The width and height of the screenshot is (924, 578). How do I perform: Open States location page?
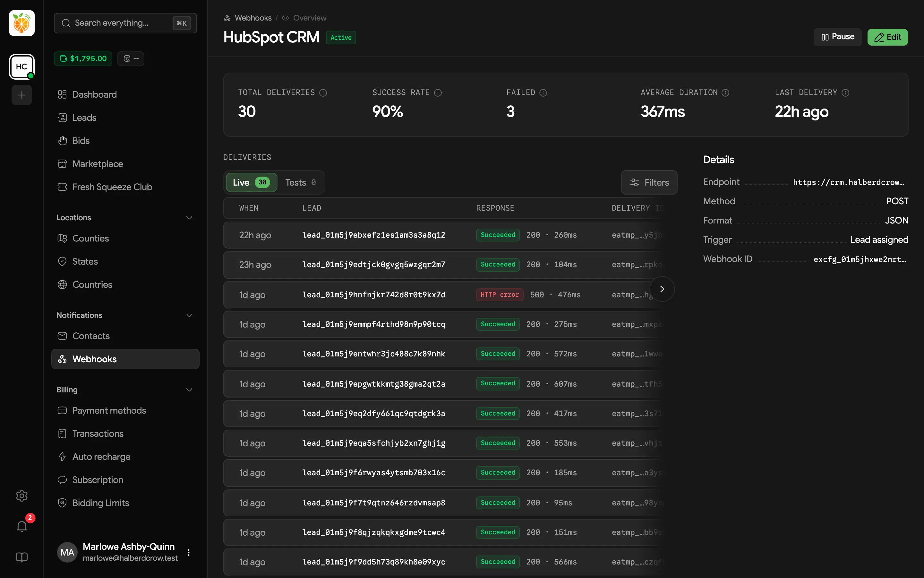tap(125, 261)
